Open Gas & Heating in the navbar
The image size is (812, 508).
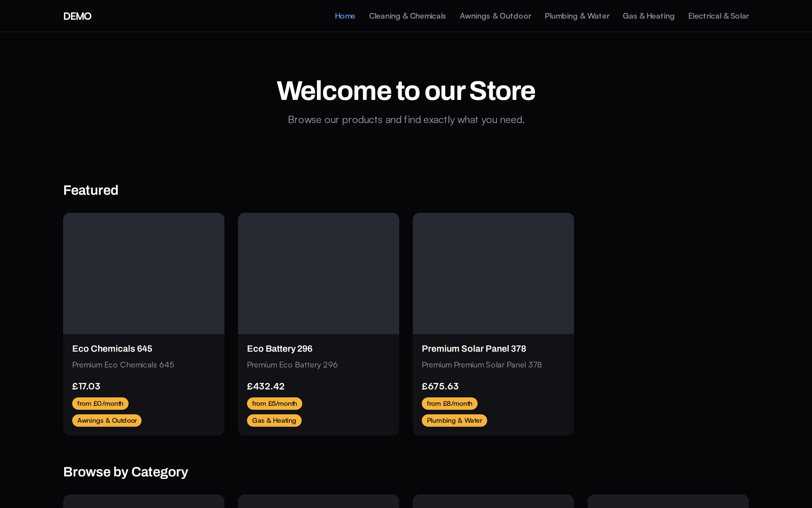pyautogui.click(x=648, y=16)
